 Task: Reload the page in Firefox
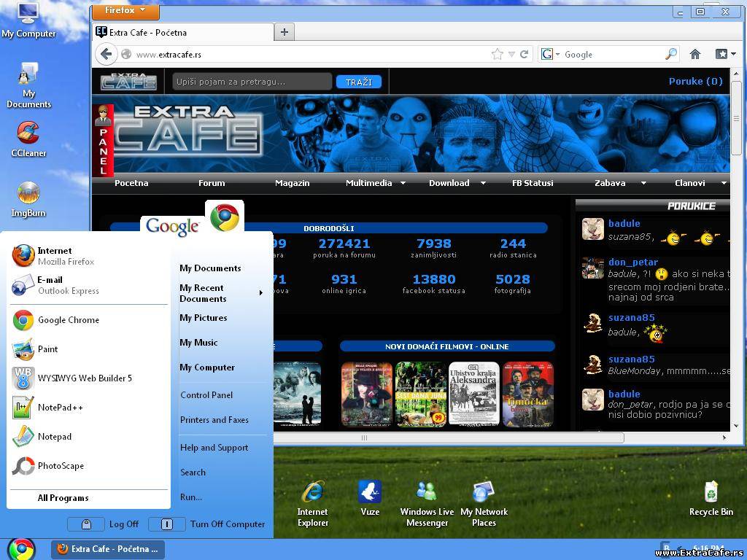click(x=524, y=54)
